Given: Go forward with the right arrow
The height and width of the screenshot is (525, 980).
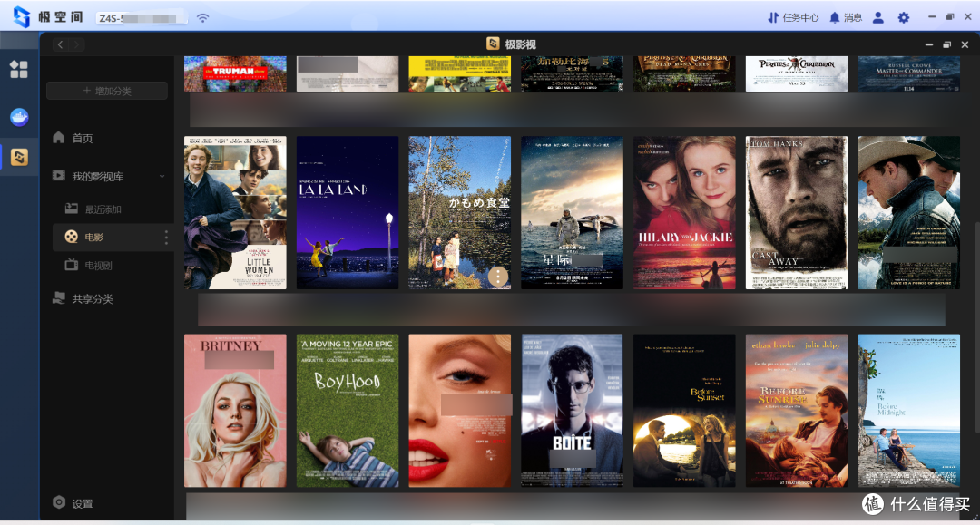Looking at the screenshot, I should 77,44.
